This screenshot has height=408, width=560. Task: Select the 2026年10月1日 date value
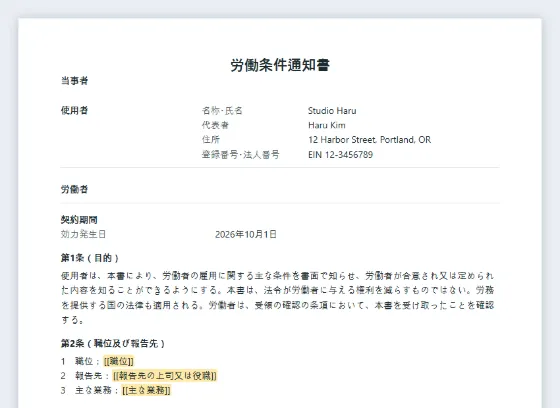246,234
